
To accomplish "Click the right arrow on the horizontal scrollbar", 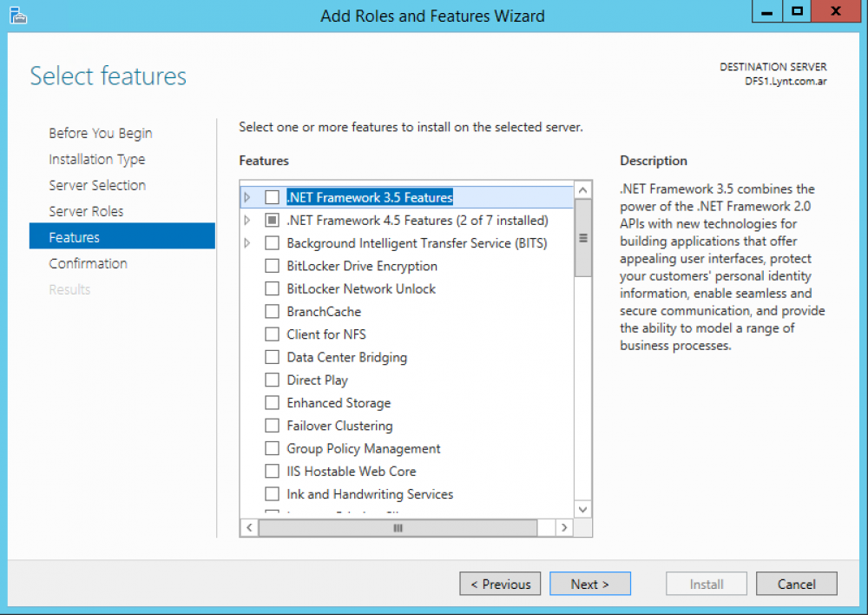I will pyautogui.click(x=564, y=526).
